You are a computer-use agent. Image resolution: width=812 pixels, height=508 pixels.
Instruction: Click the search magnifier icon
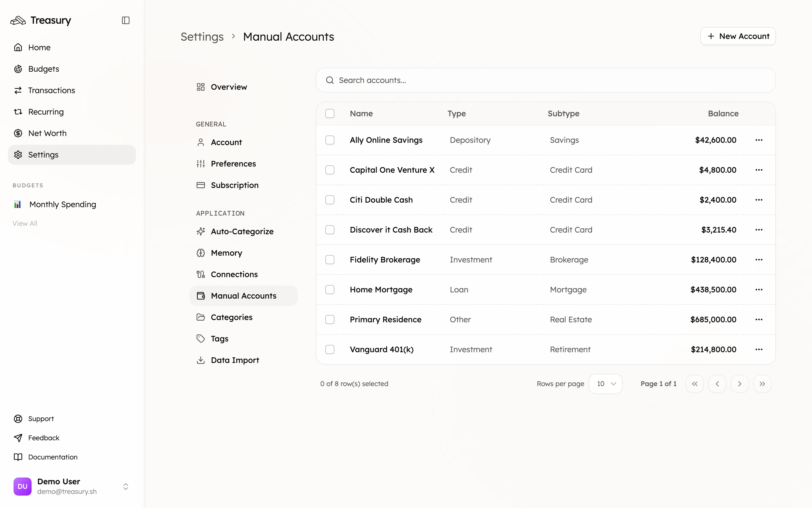pyautogui.click(x=330, y=80)
